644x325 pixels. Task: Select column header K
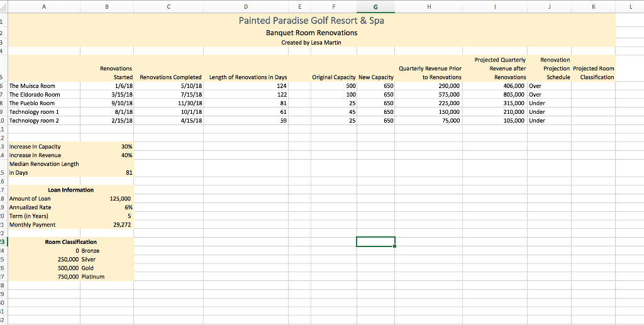[x=594, y=6]
